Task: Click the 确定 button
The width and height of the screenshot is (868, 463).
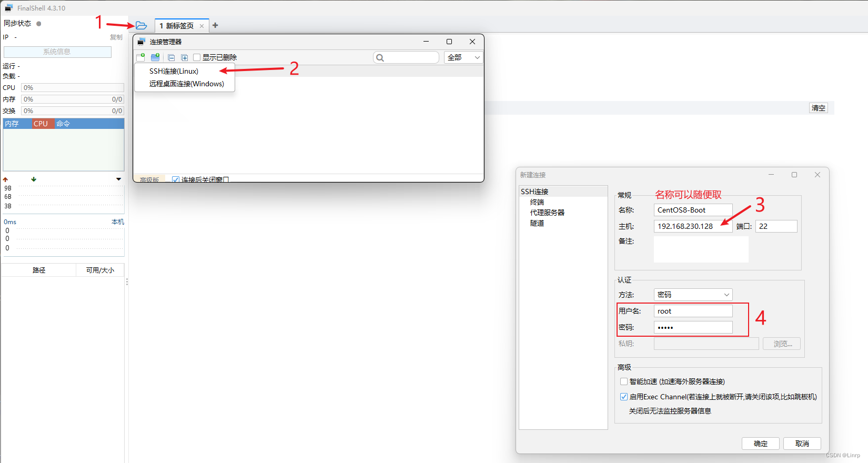Action: point(761,444)
